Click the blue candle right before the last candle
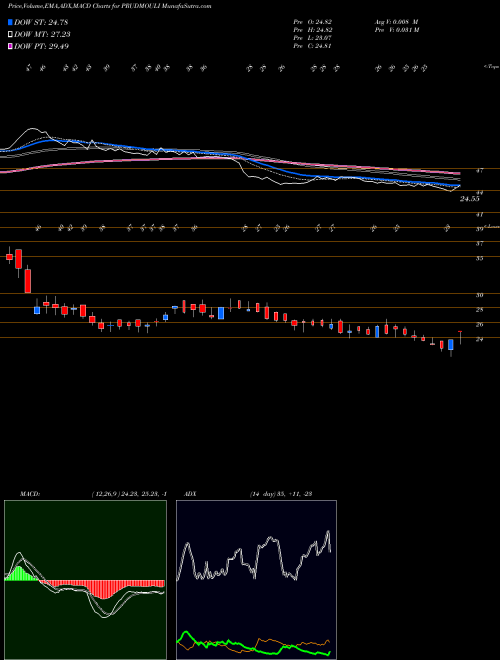This screenshot has height=660, width=500. coord(451,345)
